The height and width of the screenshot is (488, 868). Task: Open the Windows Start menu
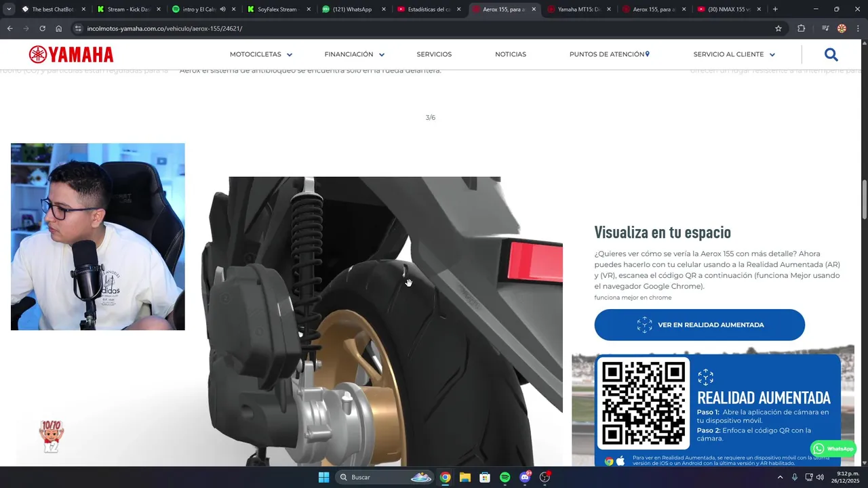(x=323, y=477)
